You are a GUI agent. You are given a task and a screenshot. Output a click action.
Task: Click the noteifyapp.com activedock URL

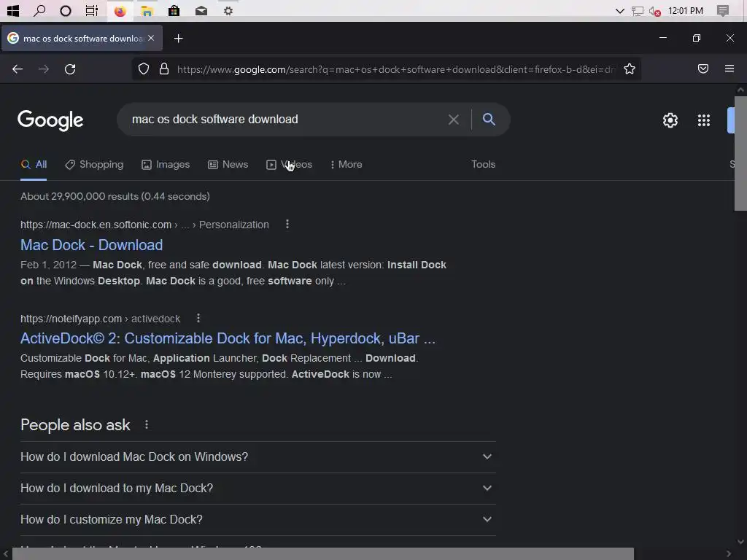tap(100, 319)
